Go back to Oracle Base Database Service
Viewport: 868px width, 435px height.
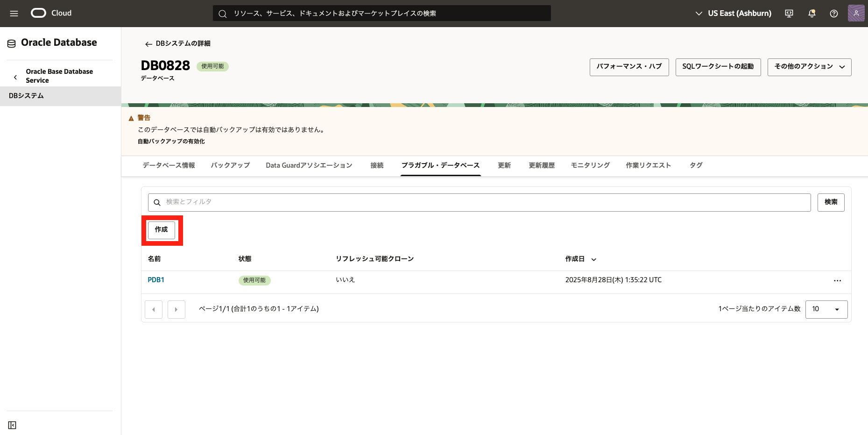click(x=15, y=77)
